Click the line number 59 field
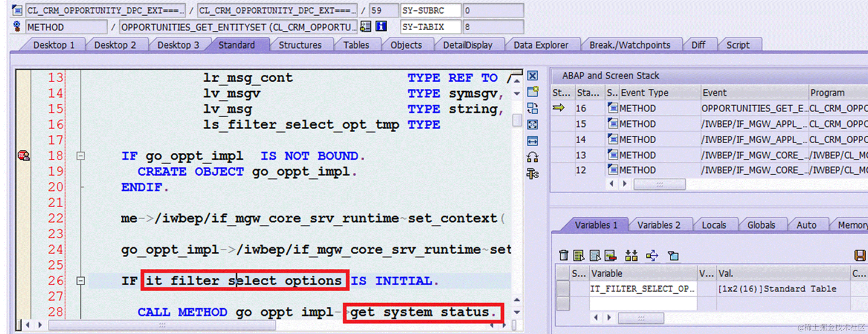Viewport: 868px width, 334px height. 384,10
